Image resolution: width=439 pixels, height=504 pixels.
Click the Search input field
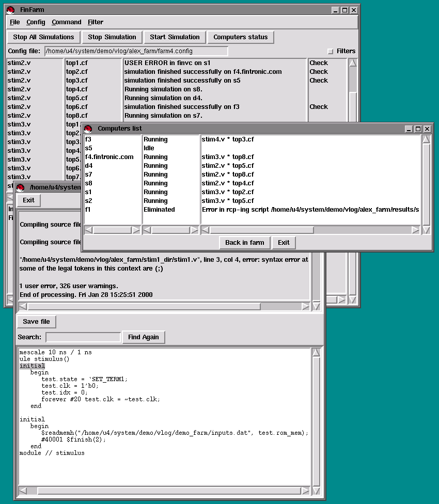pyautogui.click(x=83, y=337)
